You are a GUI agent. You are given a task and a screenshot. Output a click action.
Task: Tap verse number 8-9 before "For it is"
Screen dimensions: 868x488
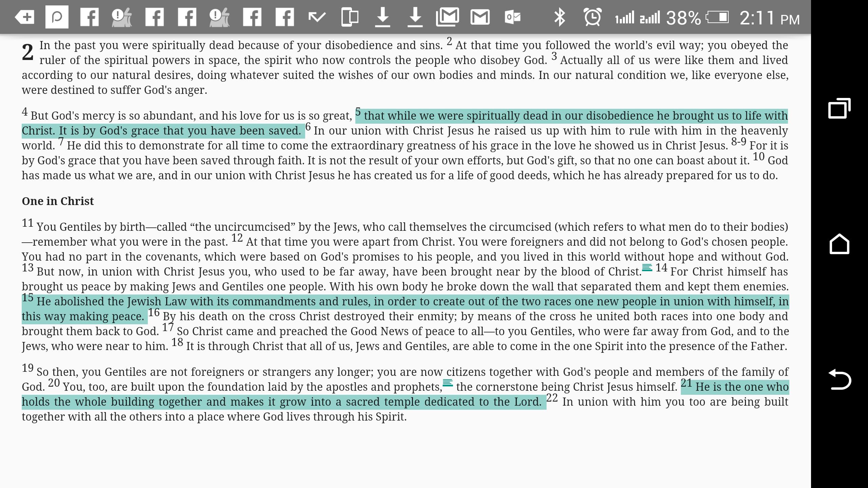[x=738, y=142]
